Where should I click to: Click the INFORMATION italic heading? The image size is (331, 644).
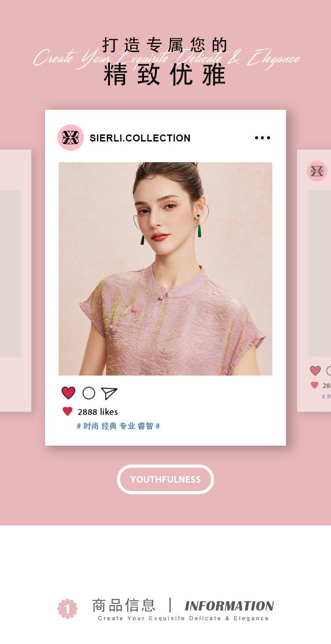229,606
